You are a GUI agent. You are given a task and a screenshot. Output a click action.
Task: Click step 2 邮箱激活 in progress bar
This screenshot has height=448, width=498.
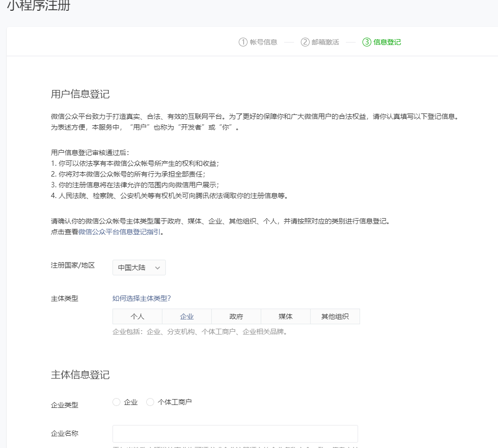coord(320,42)
